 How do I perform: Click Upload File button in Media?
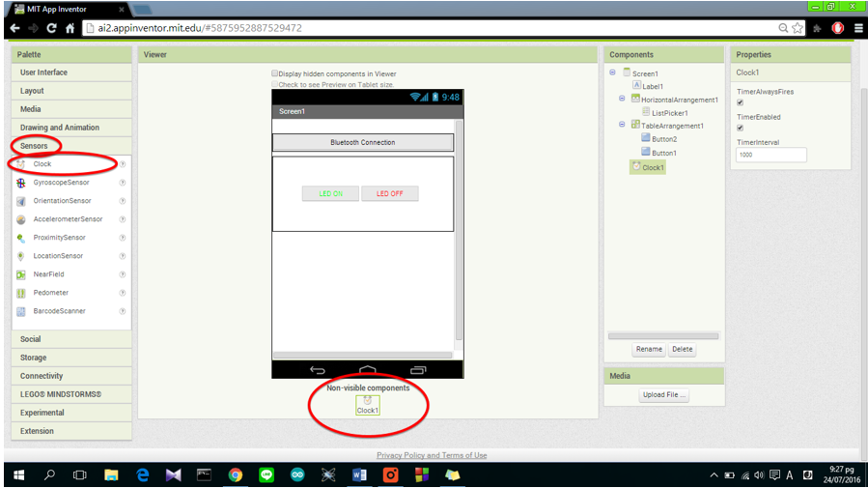click(x=663, y=395)
